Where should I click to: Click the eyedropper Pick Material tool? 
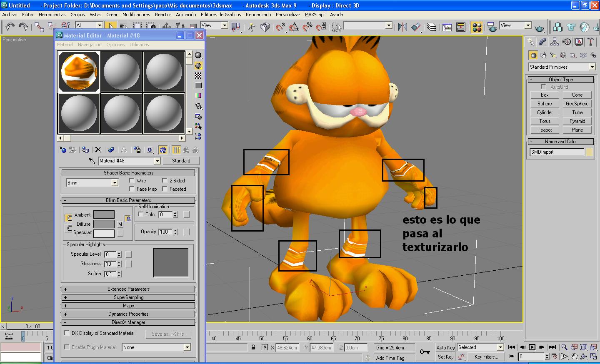(x=92, y=161)
